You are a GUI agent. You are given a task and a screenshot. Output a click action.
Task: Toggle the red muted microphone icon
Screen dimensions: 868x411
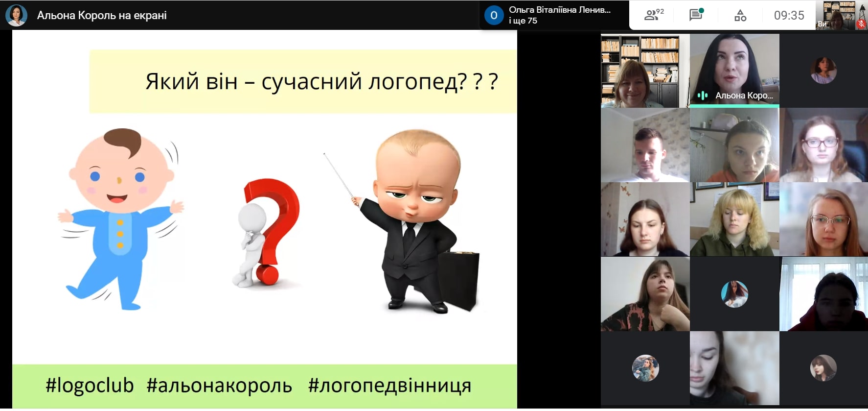(861, 24)
